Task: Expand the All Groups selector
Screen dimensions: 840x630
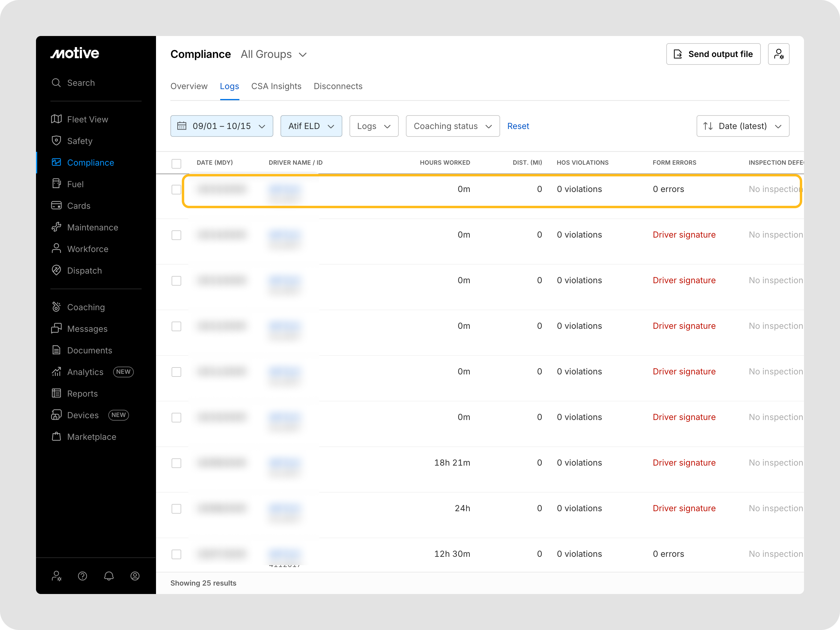Action: pyautogui.click(x=273, y=54)
